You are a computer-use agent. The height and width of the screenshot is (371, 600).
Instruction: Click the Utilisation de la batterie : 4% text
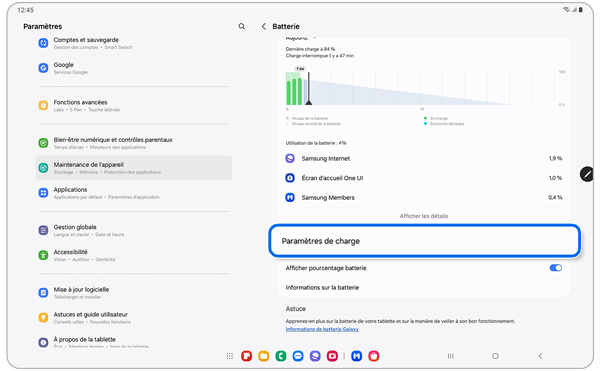coord(316,143)
